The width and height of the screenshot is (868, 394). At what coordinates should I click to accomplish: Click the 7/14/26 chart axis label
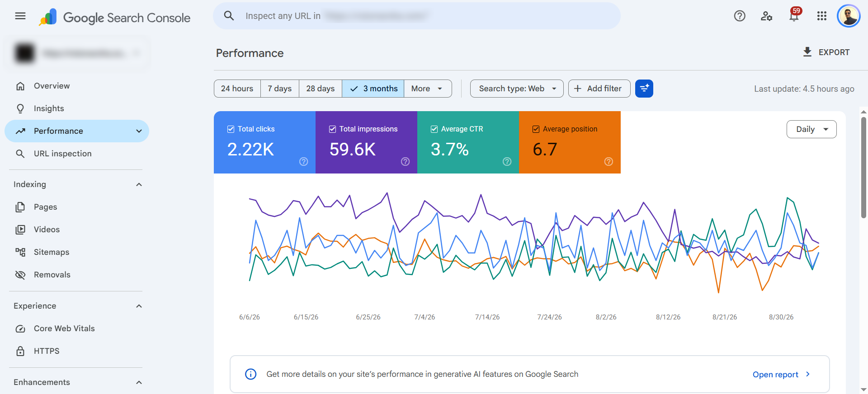[487, 317]
